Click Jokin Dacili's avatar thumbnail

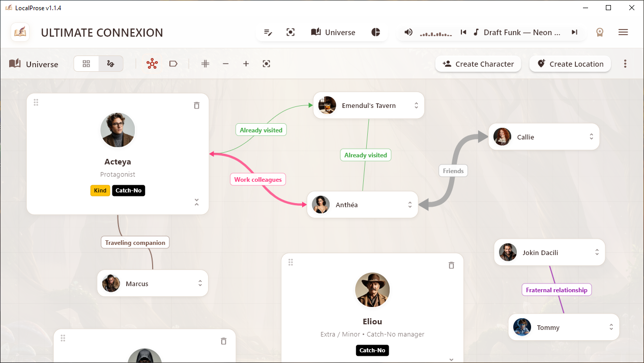pos(508,253)
